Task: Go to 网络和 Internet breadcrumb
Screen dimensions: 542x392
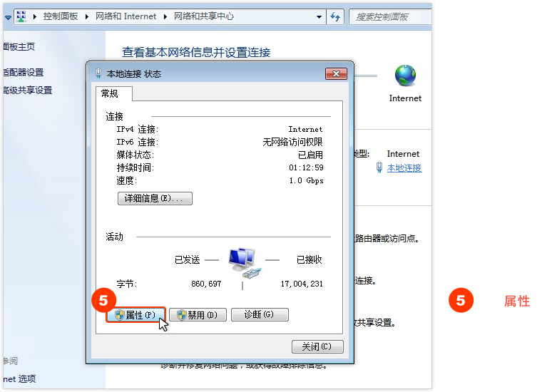Action: 125,16
